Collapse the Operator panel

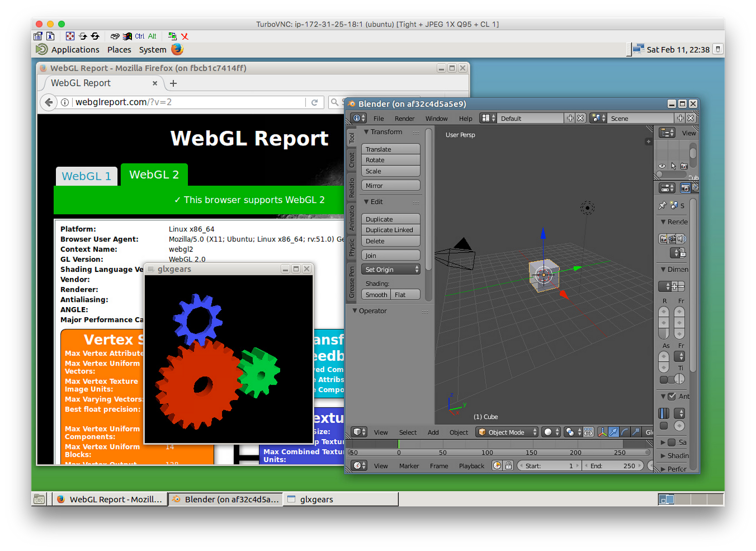tap(355, 311)
